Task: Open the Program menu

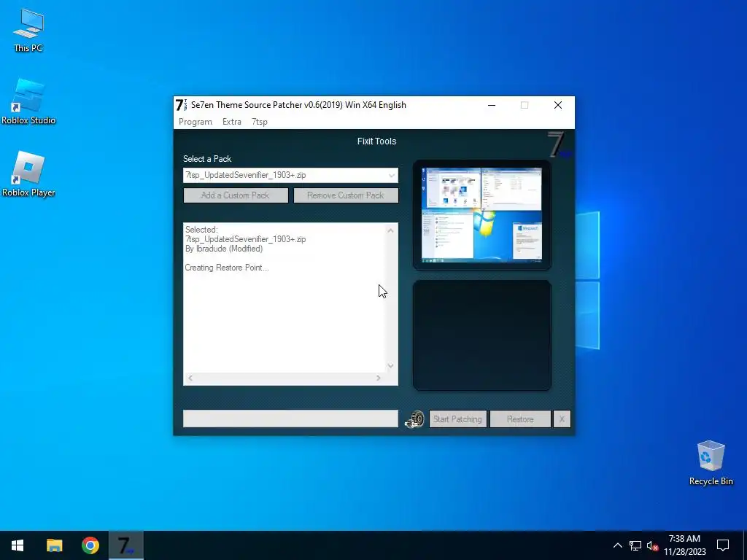Action: pos(196,122)
